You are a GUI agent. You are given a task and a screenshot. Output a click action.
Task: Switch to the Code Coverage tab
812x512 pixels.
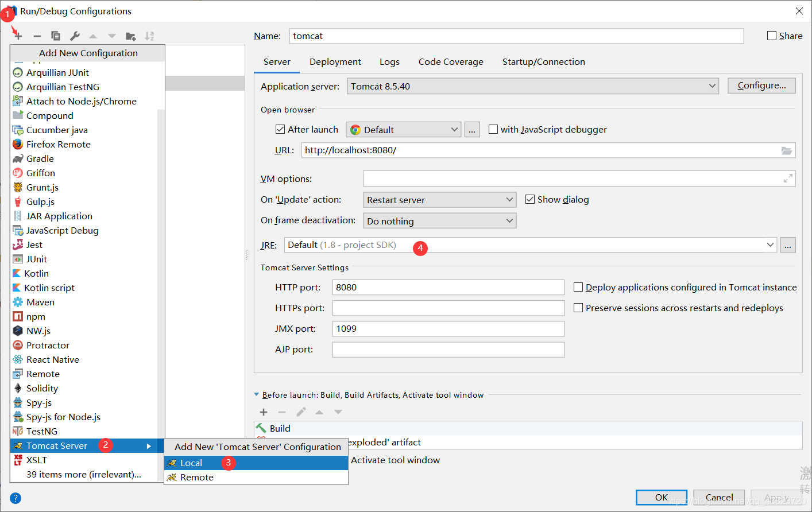451,62
